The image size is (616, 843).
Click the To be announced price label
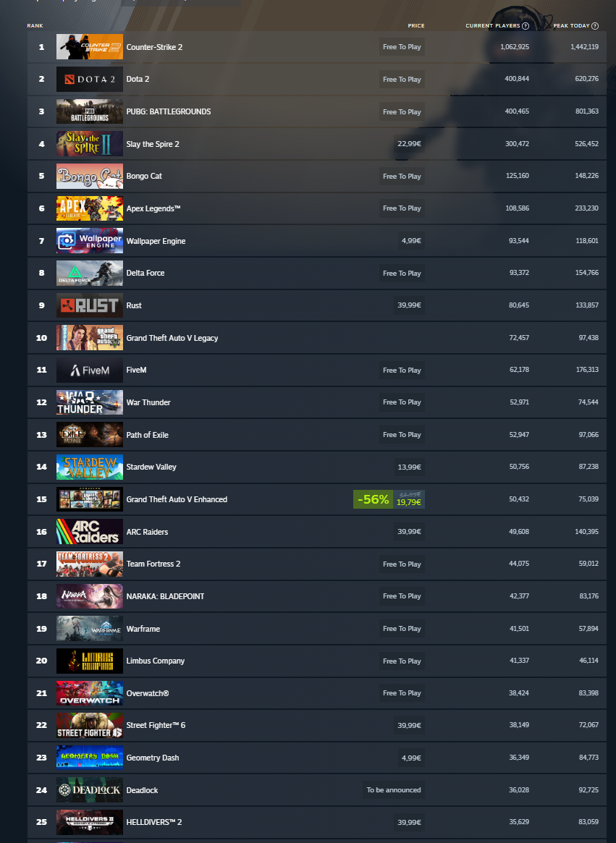tap(394, 789)
